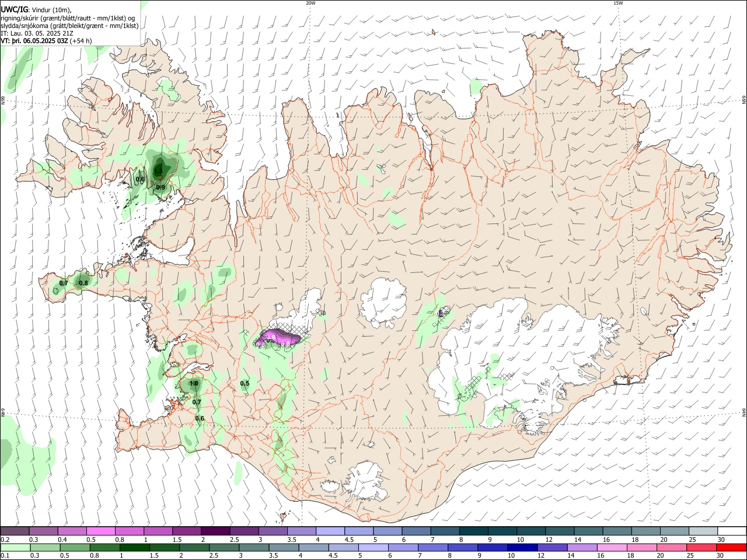This screenshot has width=747, height=560.
Task: Click the pink swatch labelled 0.5 in upper row
Action: (x=100, y=531)
